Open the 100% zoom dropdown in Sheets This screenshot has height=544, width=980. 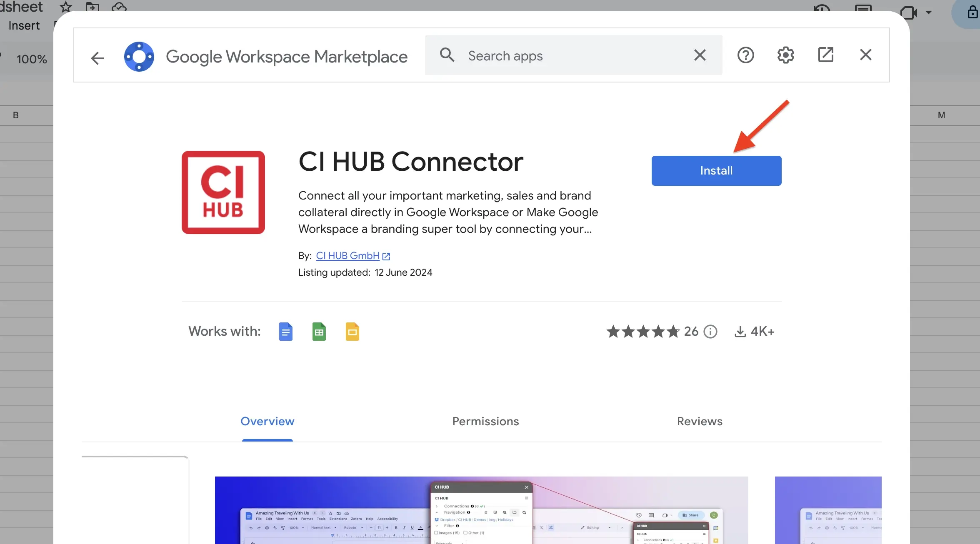[x=32, y=59]
